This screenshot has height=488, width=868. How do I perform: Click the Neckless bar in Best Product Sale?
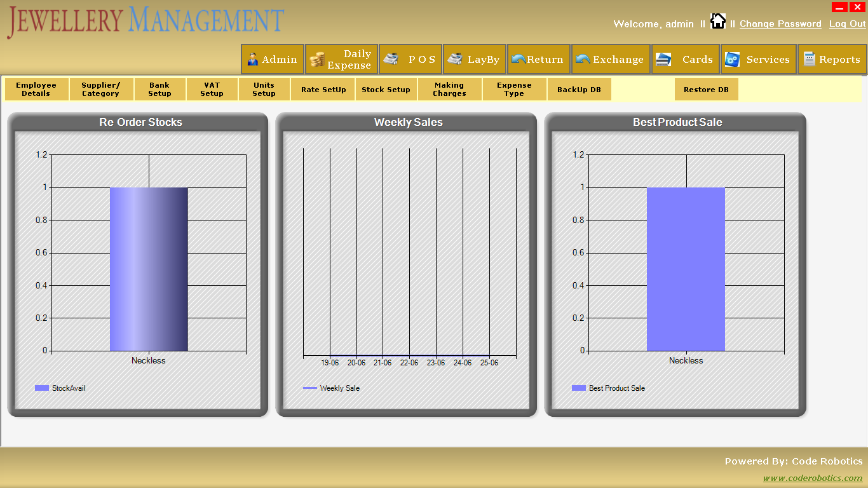click(686, 269)
